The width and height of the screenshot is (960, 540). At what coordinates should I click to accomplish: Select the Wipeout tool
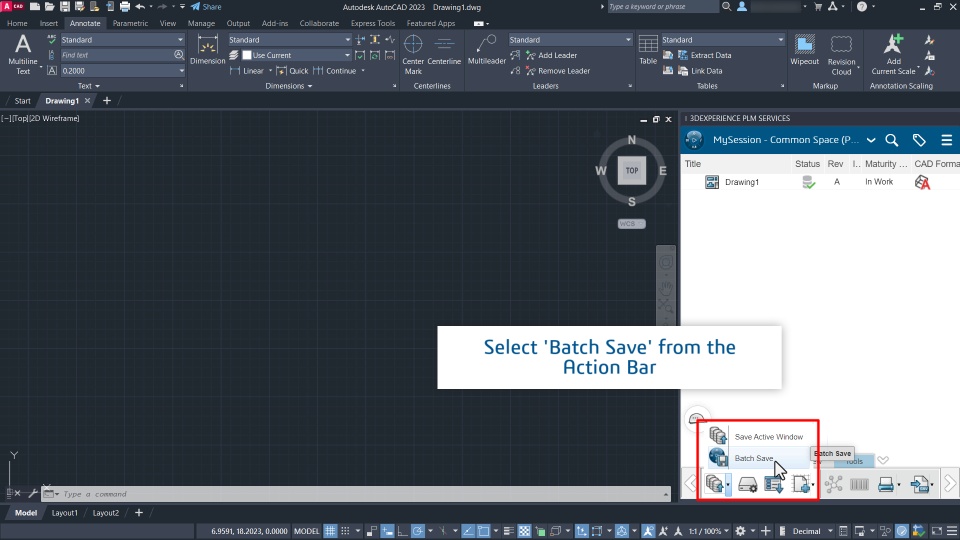804,50
